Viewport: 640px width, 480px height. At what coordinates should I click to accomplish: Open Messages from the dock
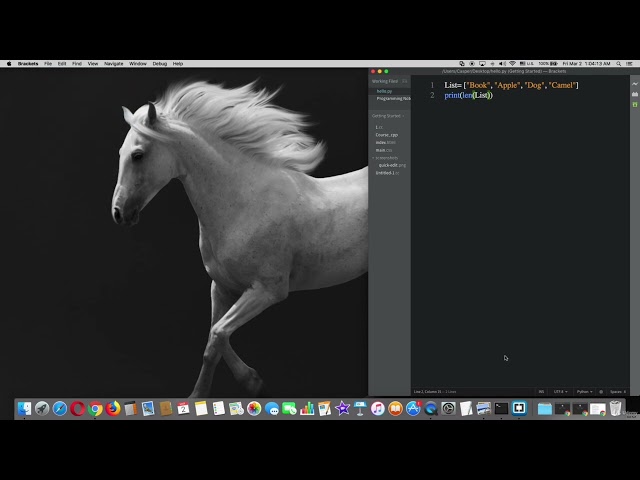pyautogui.click(x=272, y=408)
